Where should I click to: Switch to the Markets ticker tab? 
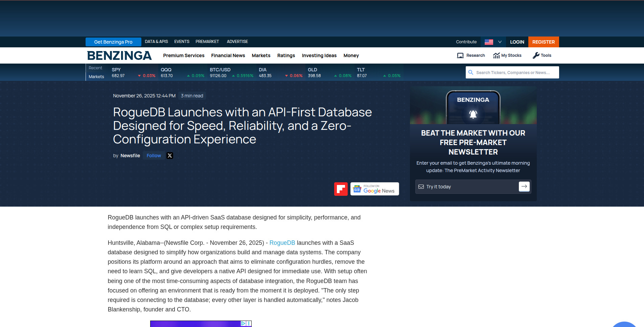[x=96, y=76]
